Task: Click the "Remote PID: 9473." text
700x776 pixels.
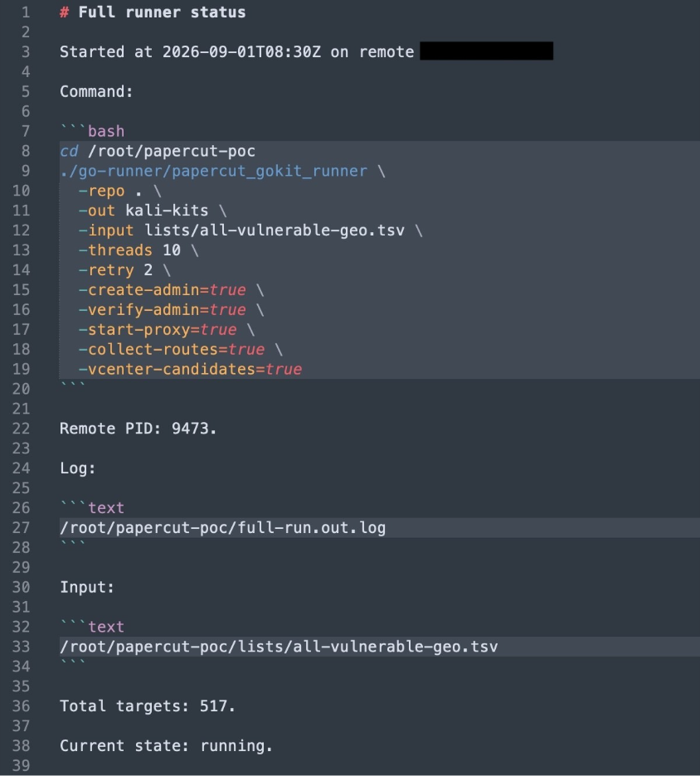Action: tap(139, 429)
